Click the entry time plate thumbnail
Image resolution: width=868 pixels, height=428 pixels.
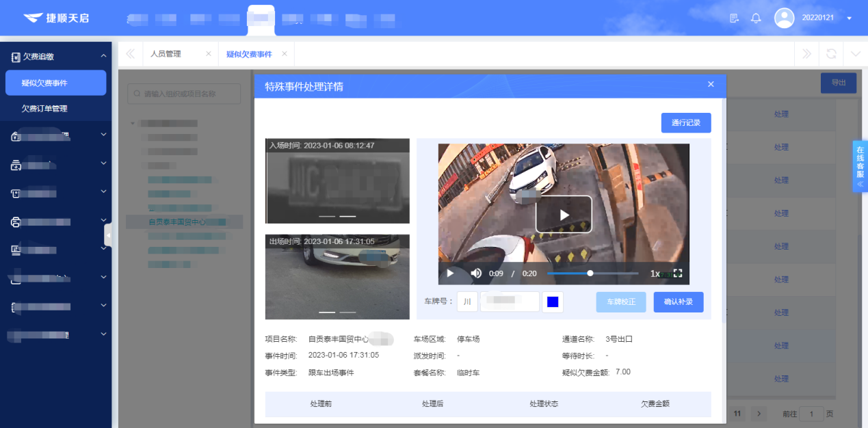coord(338,181)
